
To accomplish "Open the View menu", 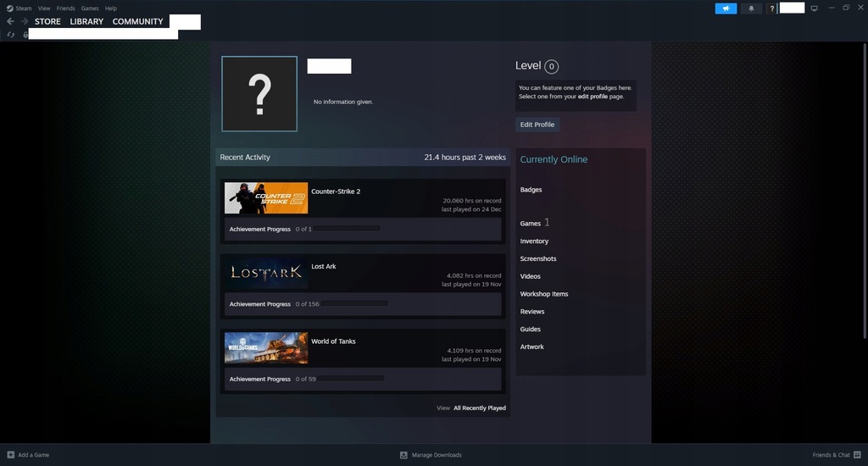I will [44, 8].
